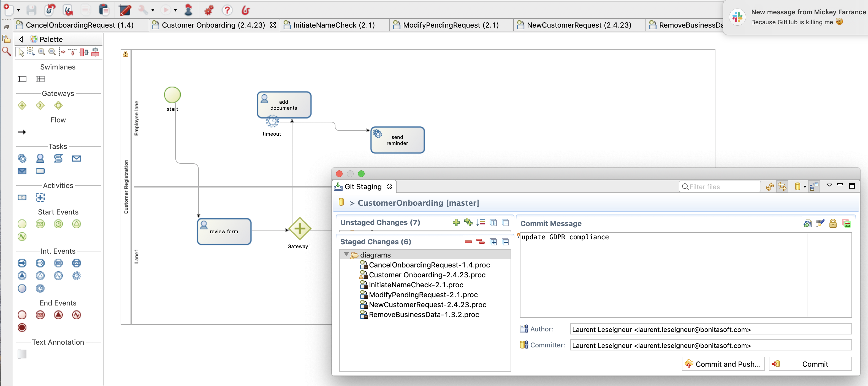Click the New diagram toolbar icon
The height and width of the screenshot is (386, 868).
pos(9,10)
